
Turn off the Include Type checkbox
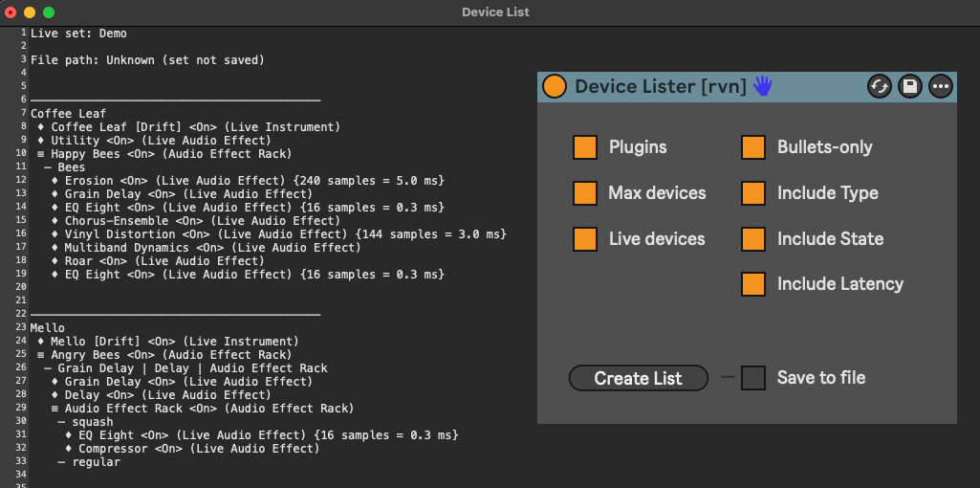[x=753, y=193]
